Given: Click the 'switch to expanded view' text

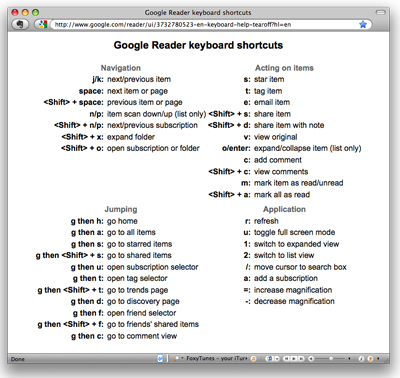Looking at the screenshot, I should coord(296,244).
